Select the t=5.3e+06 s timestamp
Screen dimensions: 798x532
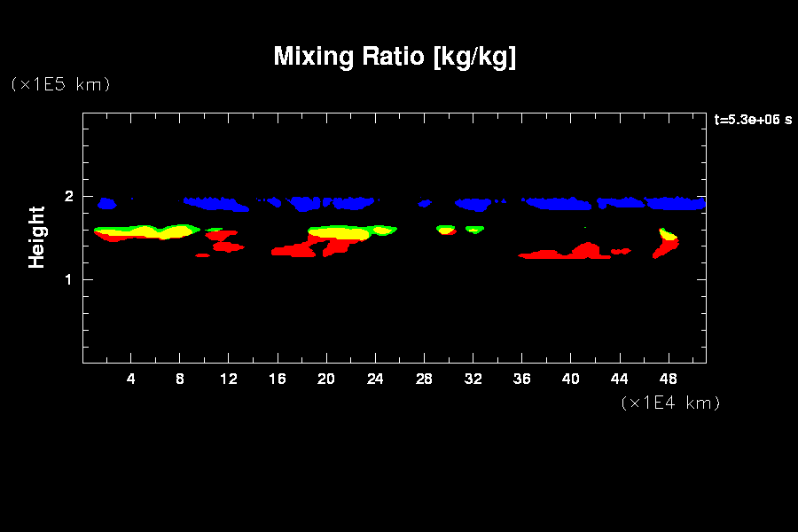pos(753,120)
